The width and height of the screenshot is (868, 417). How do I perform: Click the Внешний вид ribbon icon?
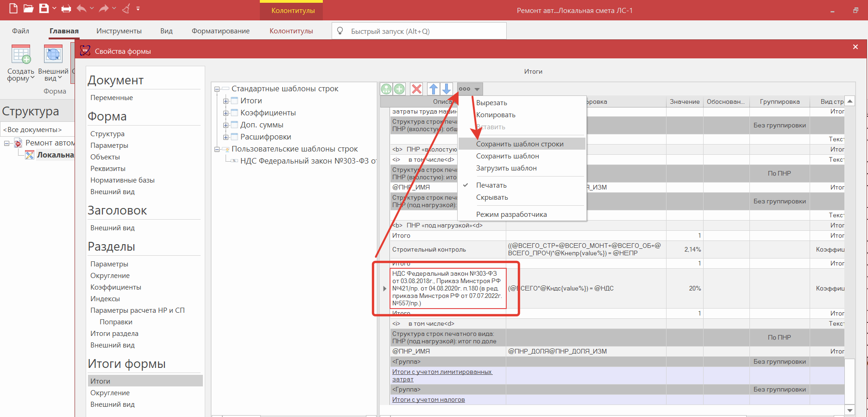[53, 54]
